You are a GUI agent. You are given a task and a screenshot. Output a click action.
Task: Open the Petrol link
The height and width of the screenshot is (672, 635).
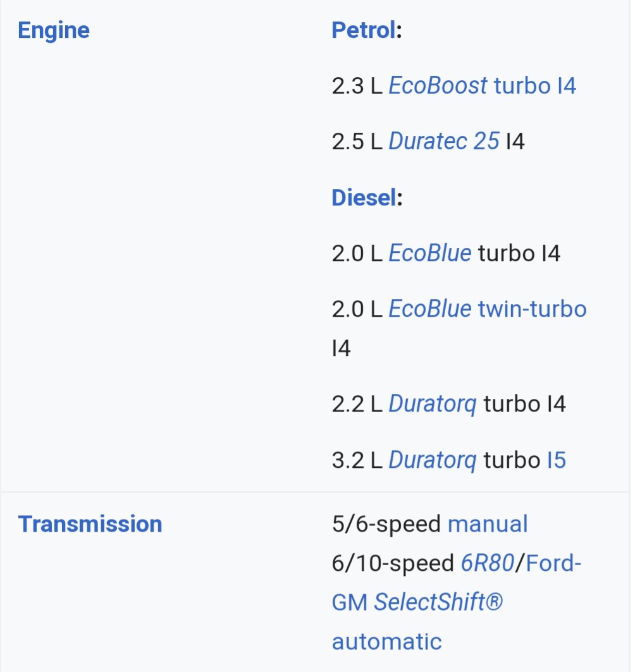tap(364, 30)
